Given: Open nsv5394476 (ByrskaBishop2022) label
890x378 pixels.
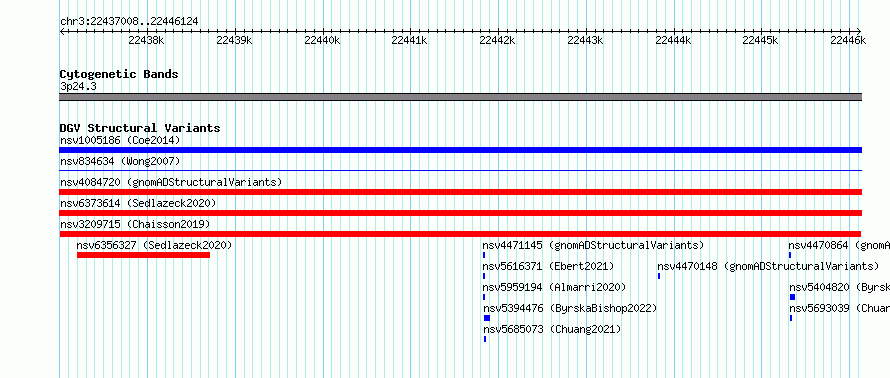Looking at the screenshot, I should 570,308.
